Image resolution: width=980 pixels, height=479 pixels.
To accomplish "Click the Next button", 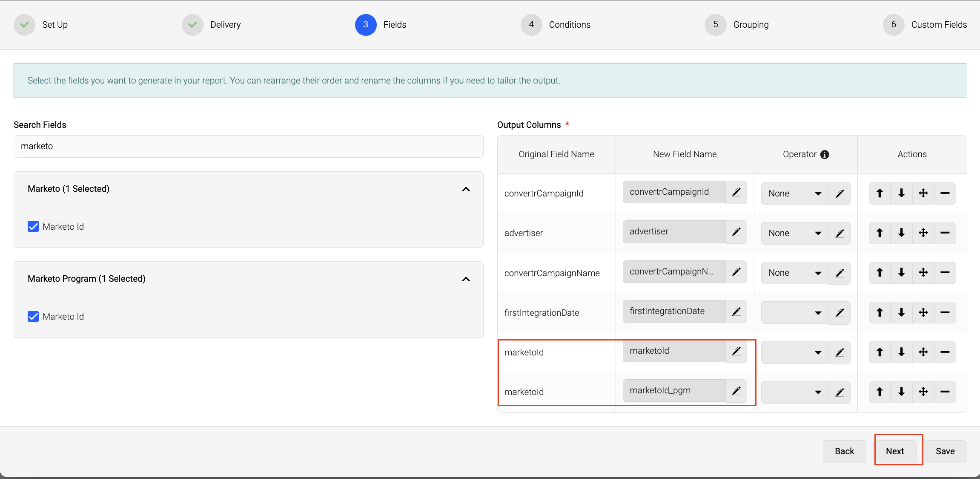I will coord(895,451).
